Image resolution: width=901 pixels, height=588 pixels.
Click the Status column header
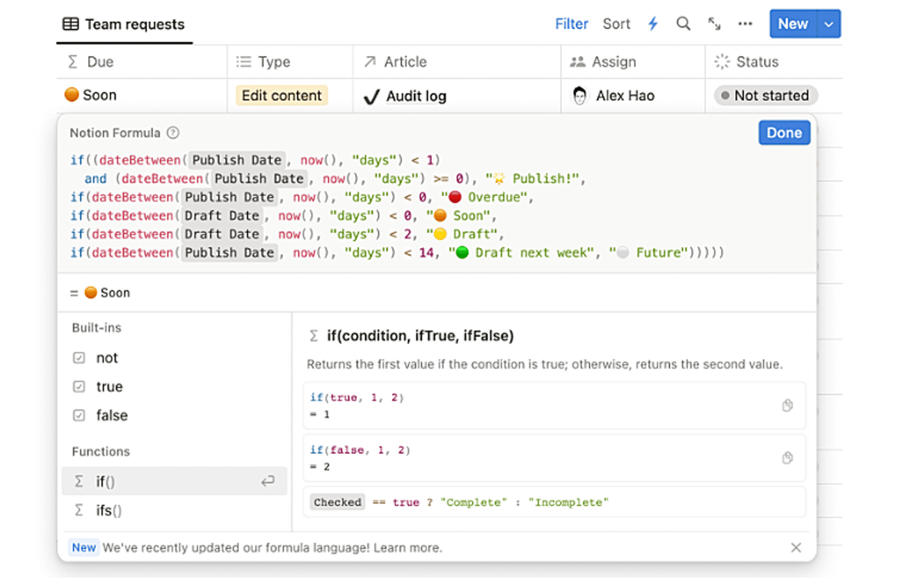pyautogui.click(x=773, y=61)
